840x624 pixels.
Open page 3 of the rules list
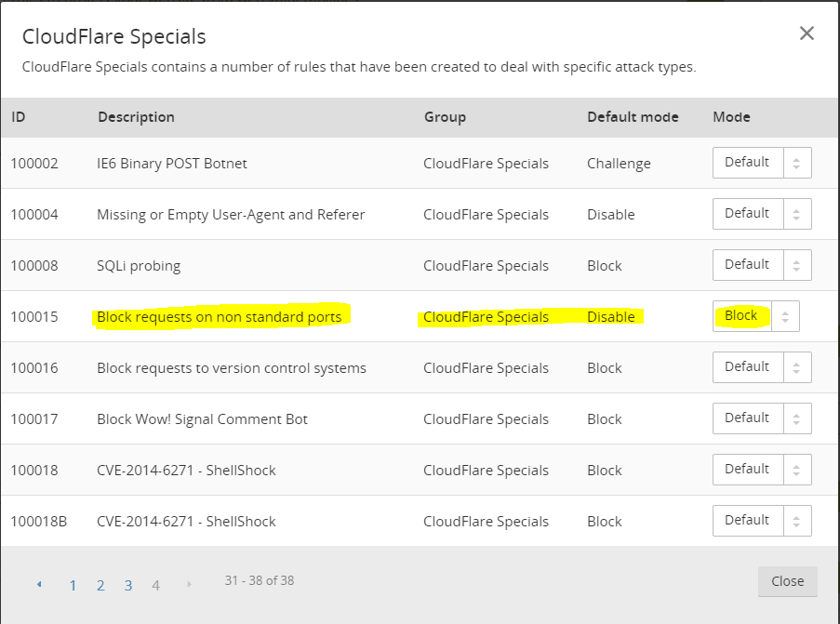click(128, 585)
